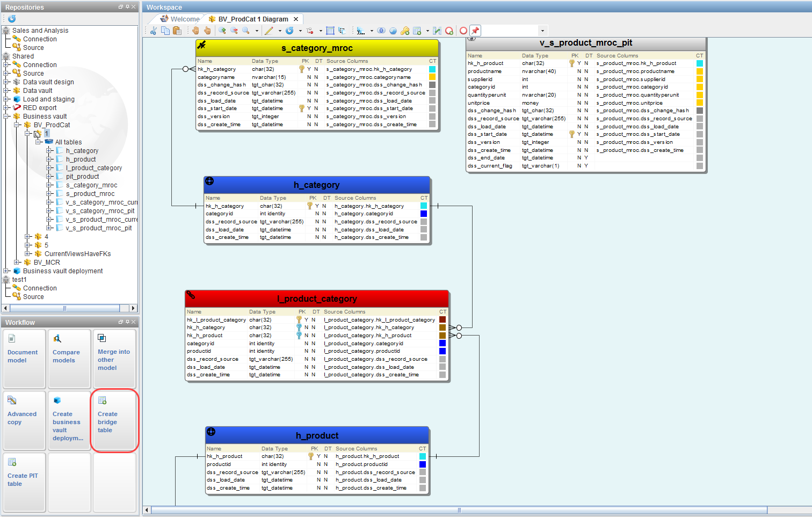Select the BV_ProdCat 1 Diagram tab
This screenshot has height=517, width=812.
tap(253, 19)
